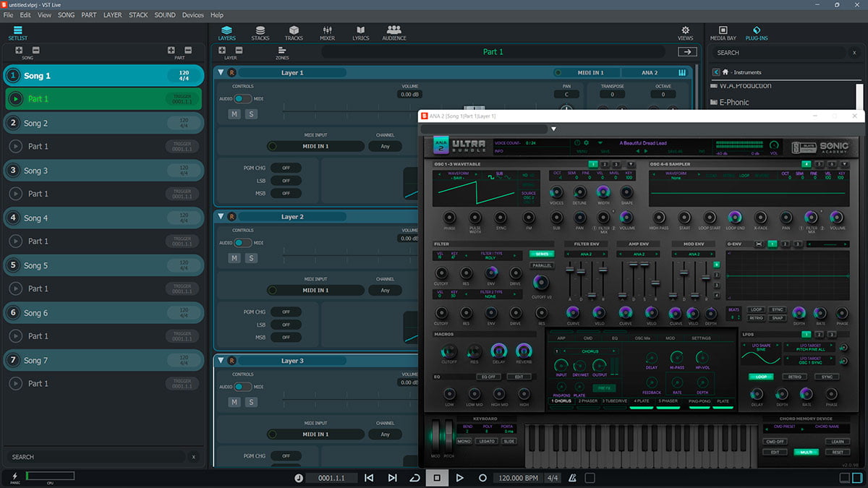This screenshot has width=868, height=488.
Task: Switch to the STACKS view
Action: tap(260, 33)
